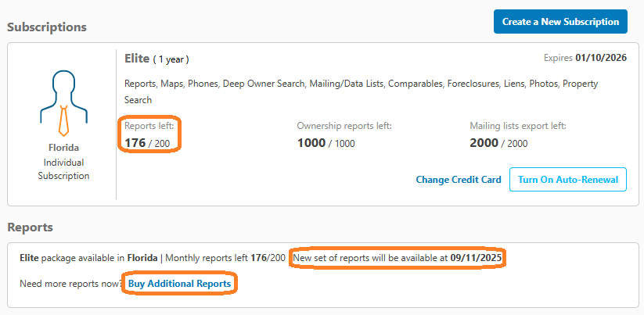Select the Elite plan name in the subscription card

(x=137, y=59)
